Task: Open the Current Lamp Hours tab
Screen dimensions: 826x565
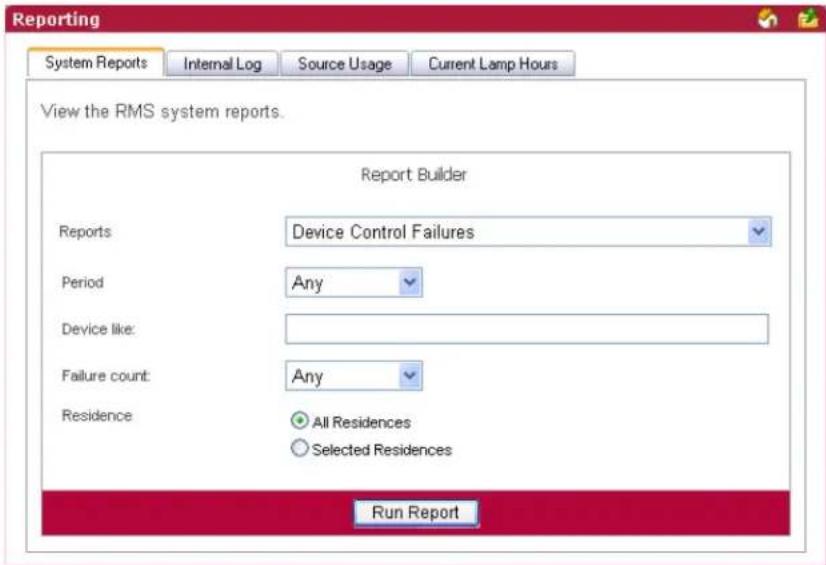Action: (x=493, y=64)
